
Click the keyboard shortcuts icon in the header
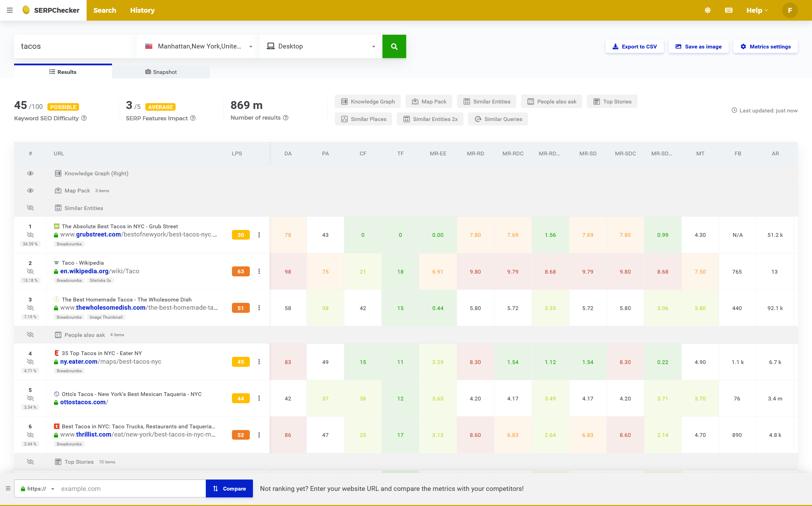[x=728, y=10]
